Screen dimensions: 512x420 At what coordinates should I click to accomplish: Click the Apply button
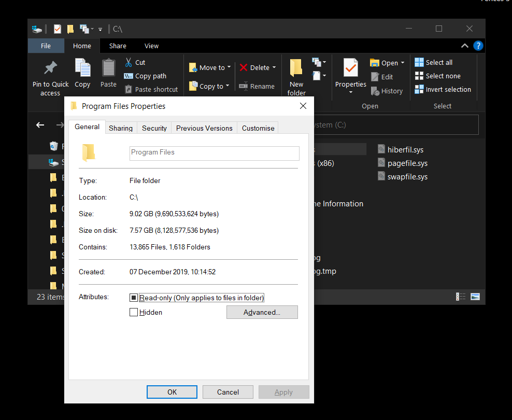pos(284,392)
